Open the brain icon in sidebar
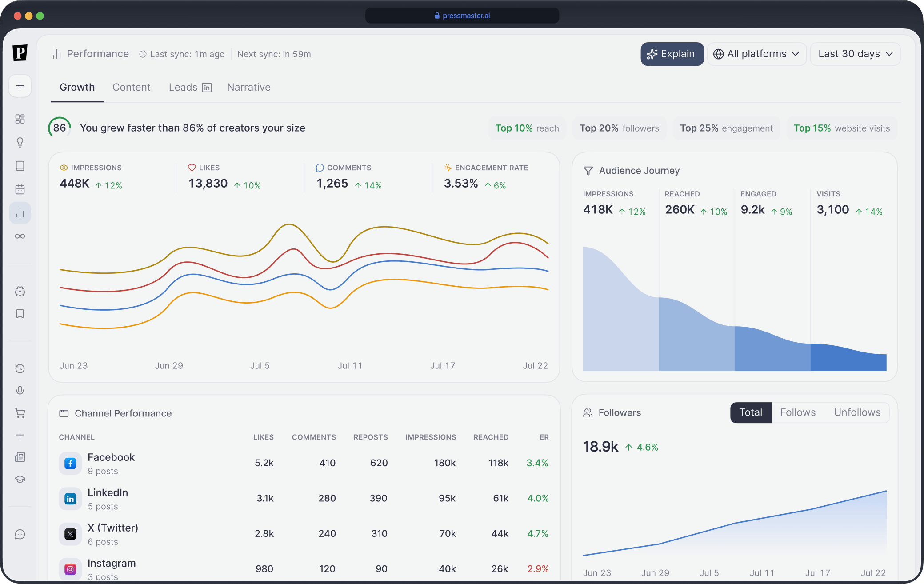 click(x=20, y=292)
